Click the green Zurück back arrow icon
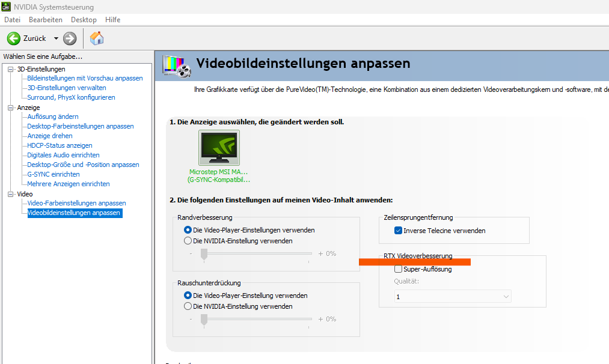The width and height of the screenshot is (609, 364). point(14,38)
